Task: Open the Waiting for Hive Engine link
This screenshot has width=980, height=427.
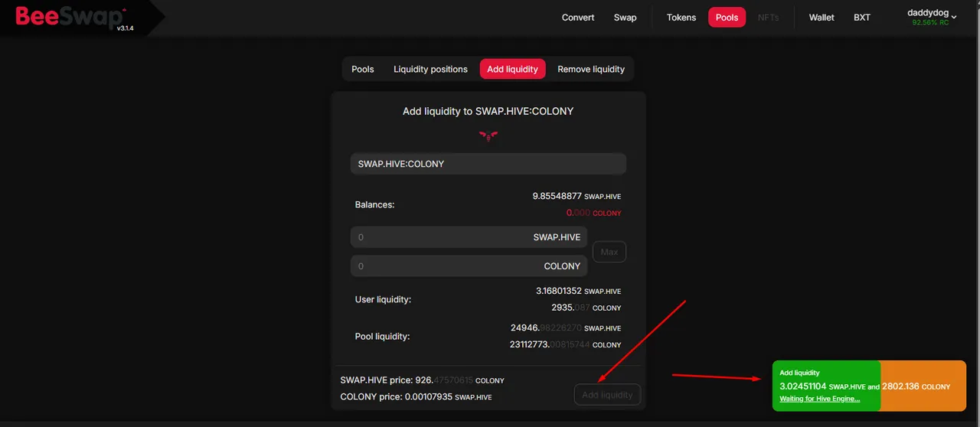Action: point(819,399)
